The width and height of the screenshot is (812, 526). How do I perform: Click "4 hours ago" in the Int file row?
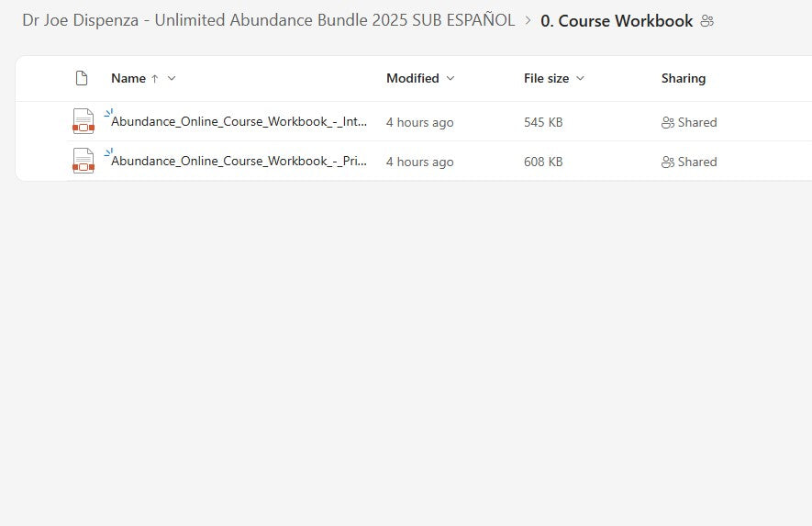pos(420,122)
